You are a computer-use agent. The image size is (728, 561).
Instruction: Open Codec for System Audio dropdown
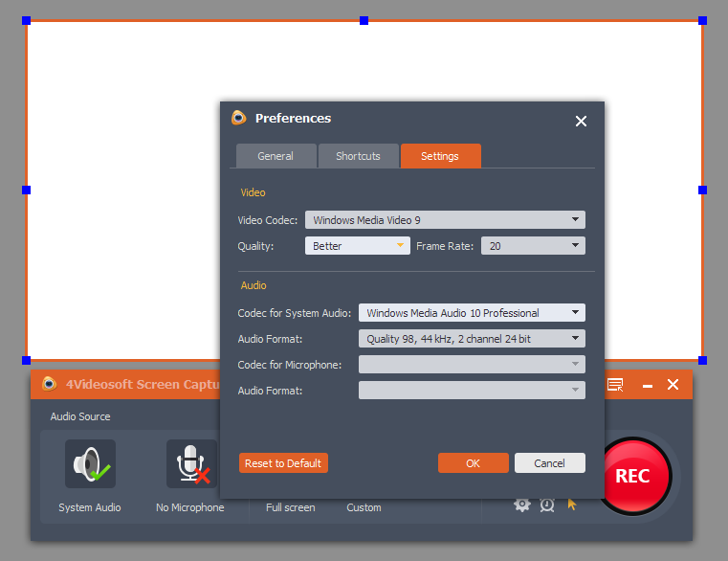472,313
